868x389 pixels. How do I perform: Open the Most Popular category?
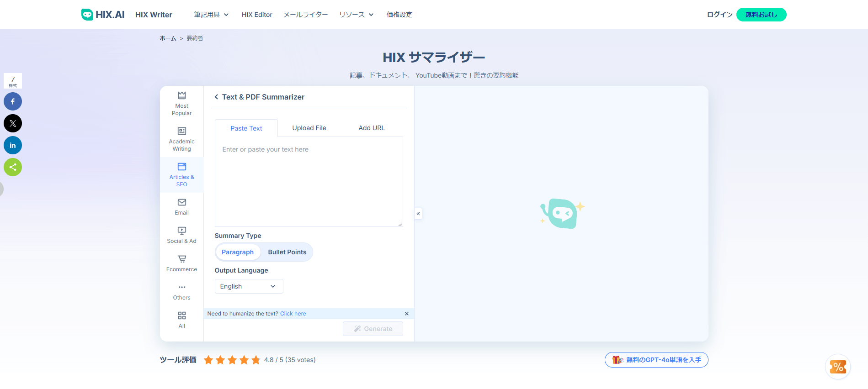[x=181, y=104]
